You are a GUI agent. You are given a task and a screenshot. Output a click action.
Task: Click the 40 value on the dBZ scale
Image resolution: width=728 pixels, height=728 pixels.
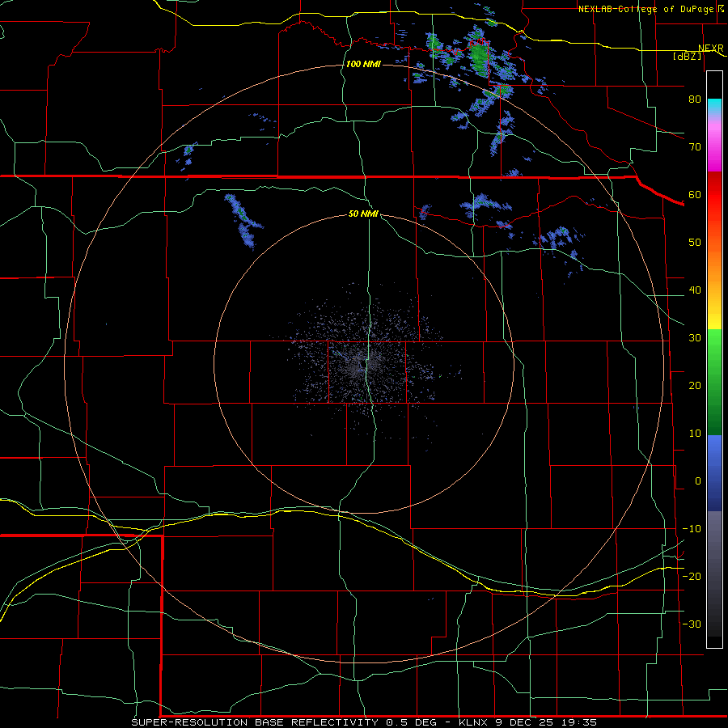click(x=695, y=290)
